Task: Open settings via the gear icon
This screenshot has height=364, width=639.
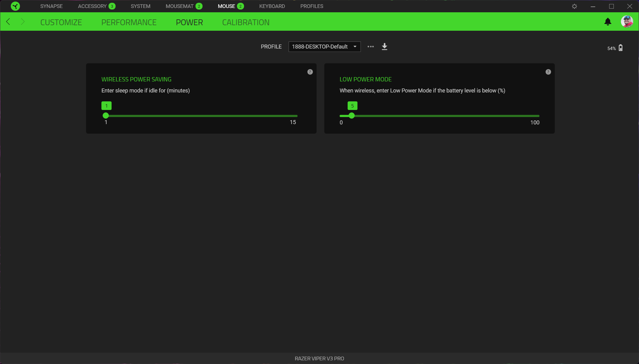Action: tap(574, 6)
